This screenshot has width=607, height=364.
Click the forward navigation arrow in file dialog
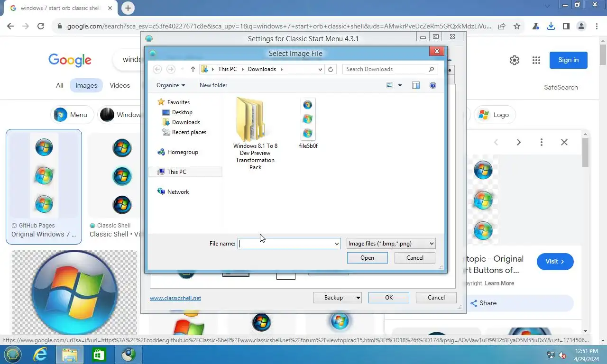click(x=171, y=69)
